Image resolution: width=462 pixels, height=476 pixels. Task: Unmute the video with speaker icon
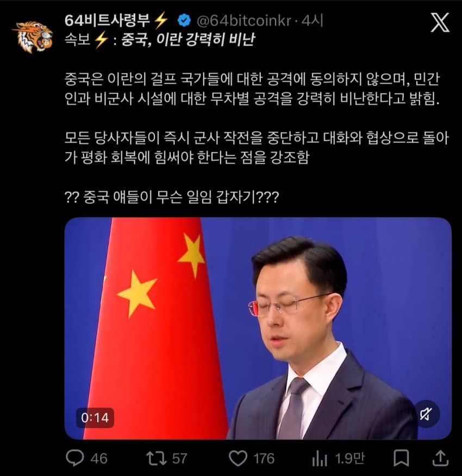pos(426,414)
